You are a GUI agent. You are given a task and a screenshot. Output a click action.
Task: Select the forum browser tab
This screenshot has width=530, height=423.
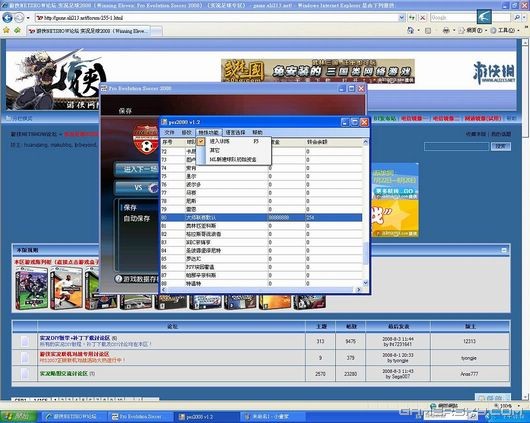(89, 31)
